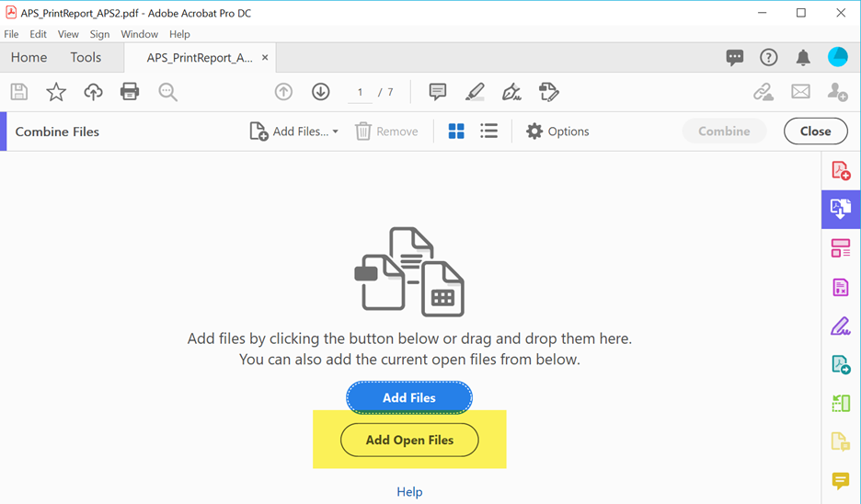Viewport: 861px width, 504px height.
Task: Open the chat notifications speech bubble icon
Action: click(735, 57)
